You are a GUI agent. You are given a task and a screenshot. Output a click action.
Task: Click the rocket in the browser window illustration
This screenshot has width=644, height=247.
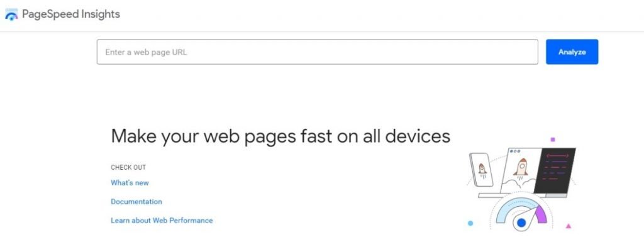point(521,167)
